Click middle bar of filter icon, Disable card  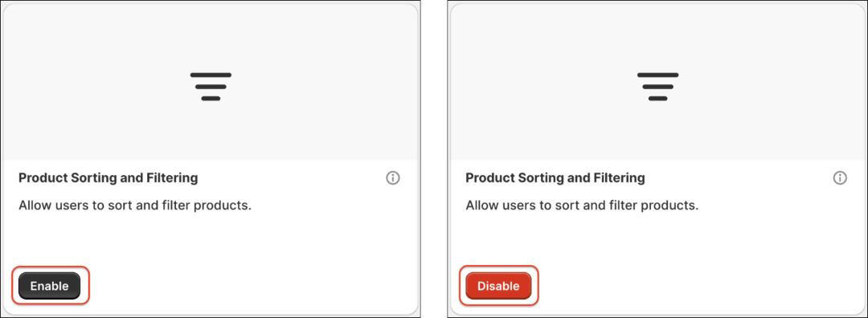(x=657, y=87)
